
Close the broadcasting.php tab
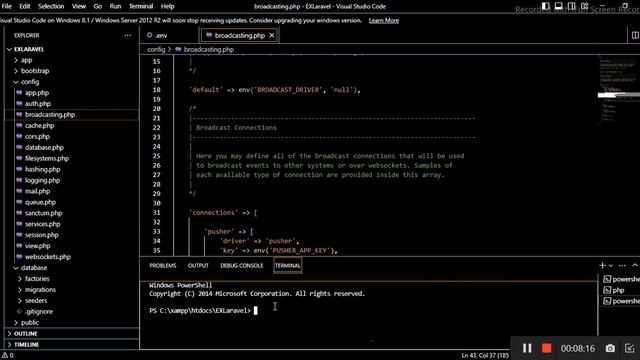point(271,36)
